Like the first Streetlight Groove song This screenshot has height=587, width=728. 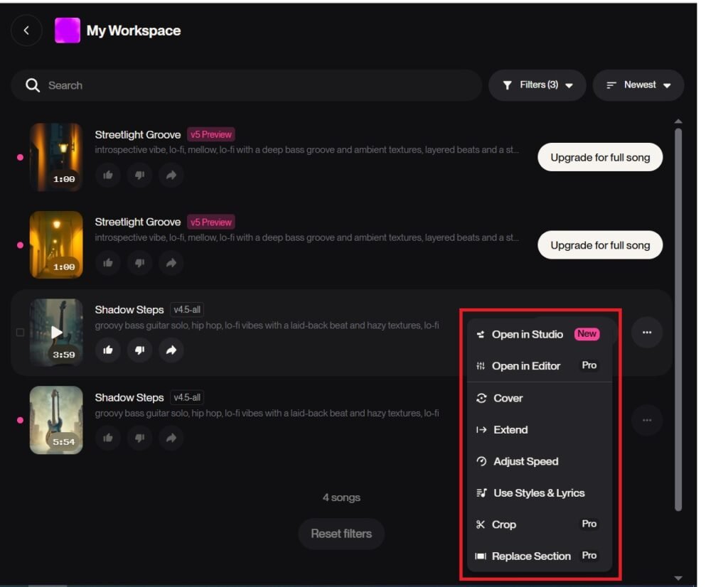tap(108, 175)
